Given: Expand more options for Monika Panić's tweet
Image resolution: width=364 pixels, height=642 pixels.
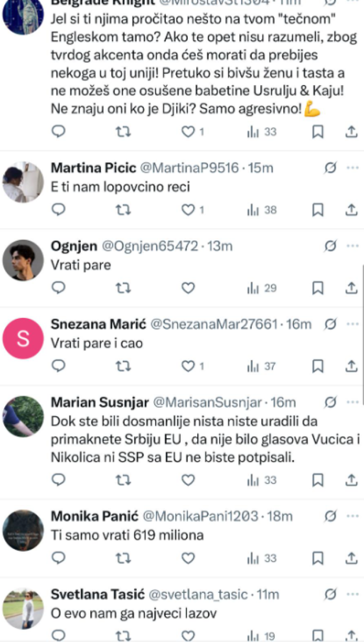Looking at the screenshot, I should [x=353, y=516].
